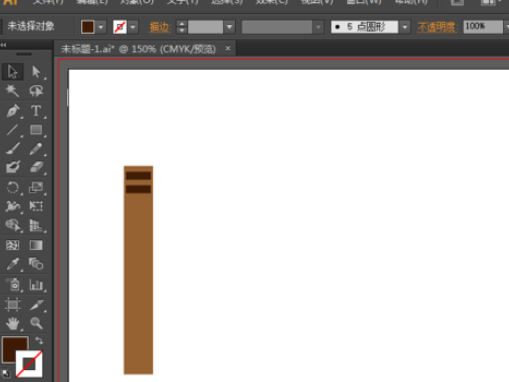Viewport: 509px width, 382px height.
Task: Reset to default fill and stroke
Action: point(6,373)
